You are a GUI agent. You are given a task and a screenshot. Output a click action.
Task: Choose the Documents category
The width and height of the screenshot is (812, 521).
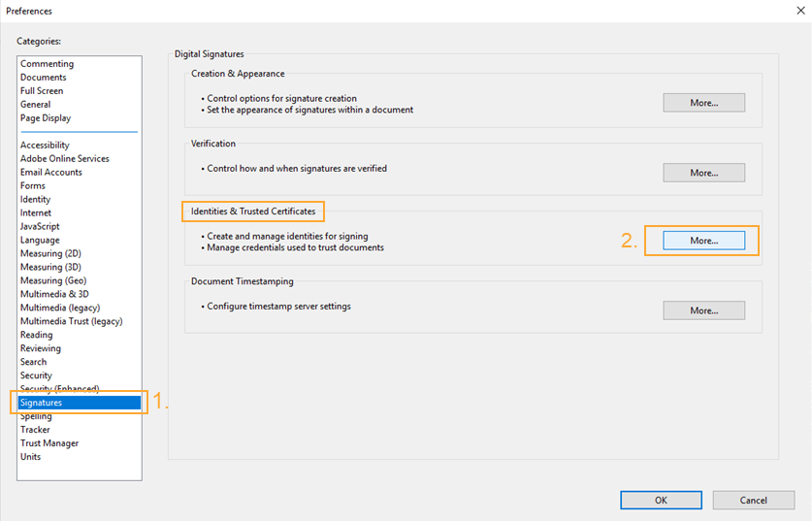pyautogui.click(x=44, y=78)
